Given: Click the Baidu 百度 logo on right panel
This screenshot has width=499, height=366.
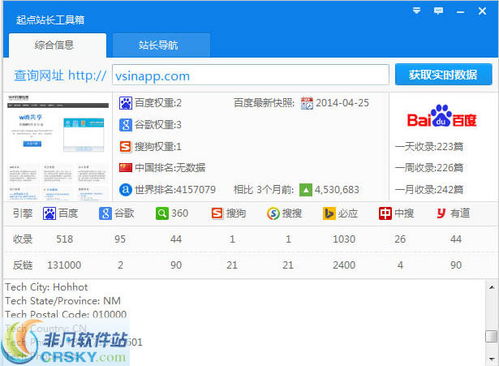Looking at the screenshot, I should point(442,117).
